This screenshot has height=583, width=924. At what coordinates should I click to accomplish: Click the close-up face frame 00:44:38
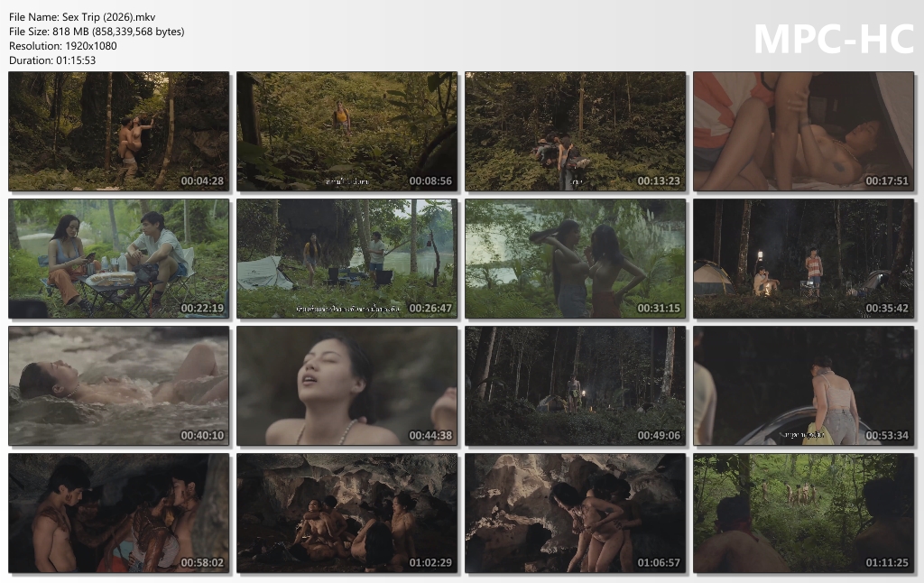(x=347, y=385)
